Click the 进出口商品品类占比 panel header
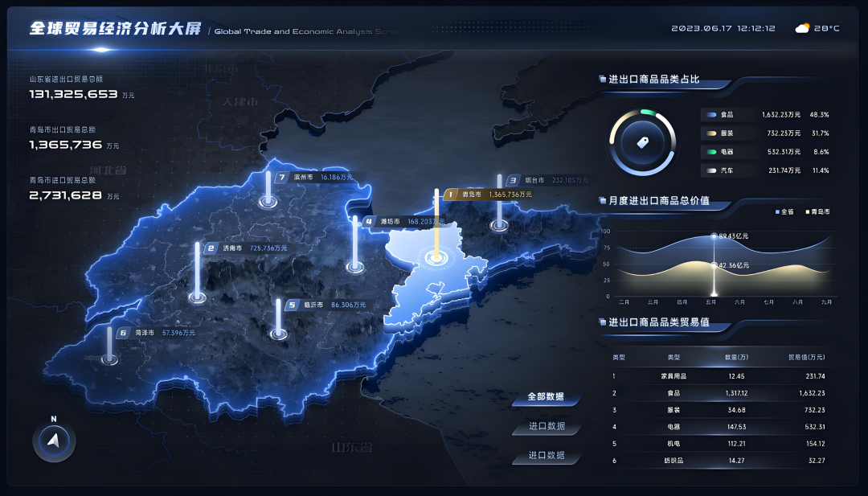868x496 pixels. tap(653, 80)
